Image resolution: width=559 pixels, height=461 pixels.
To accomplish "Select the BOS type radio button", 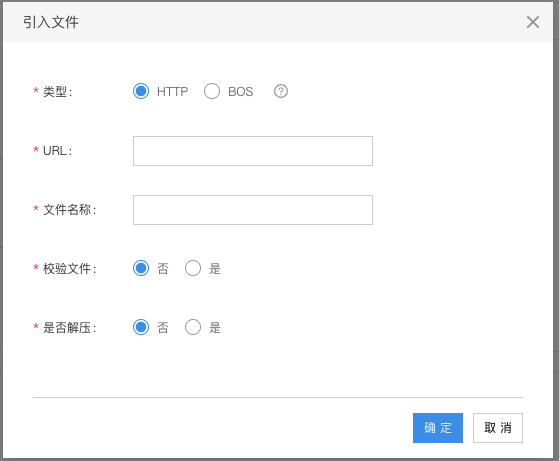I will (x=212, y=91).
